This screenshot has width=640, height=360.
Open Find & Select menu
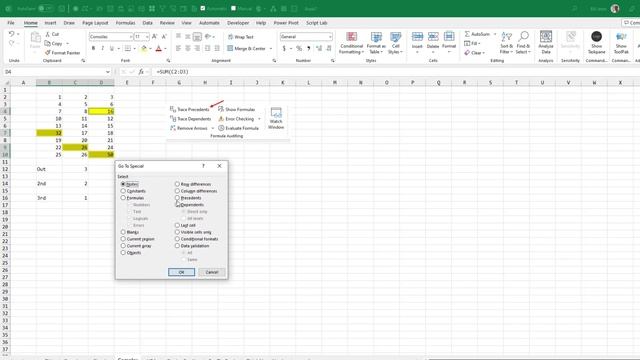523,43
